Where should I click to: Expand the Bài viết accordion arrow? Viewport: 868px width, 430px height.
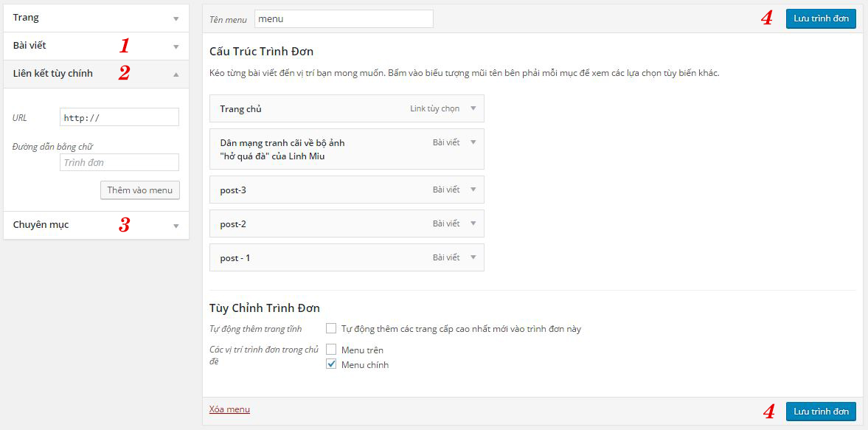point(176,46)
